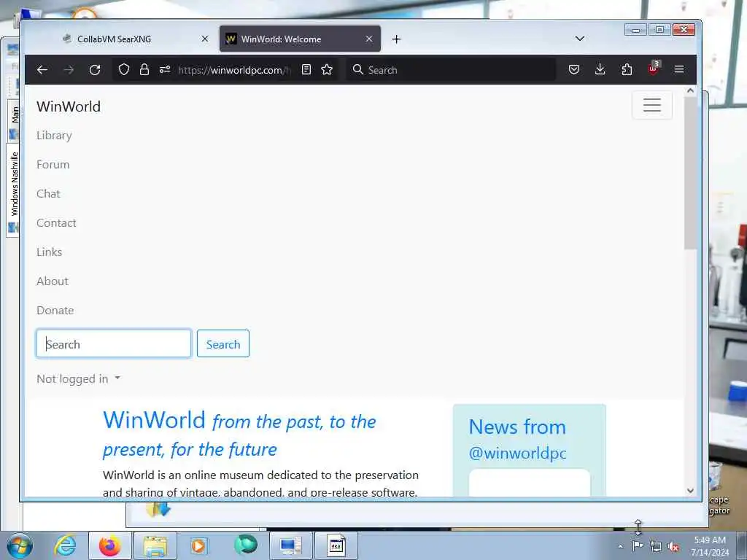Click the Firefox taskbar icon
This screenshot has width=747, height=560.
[110, 545]
